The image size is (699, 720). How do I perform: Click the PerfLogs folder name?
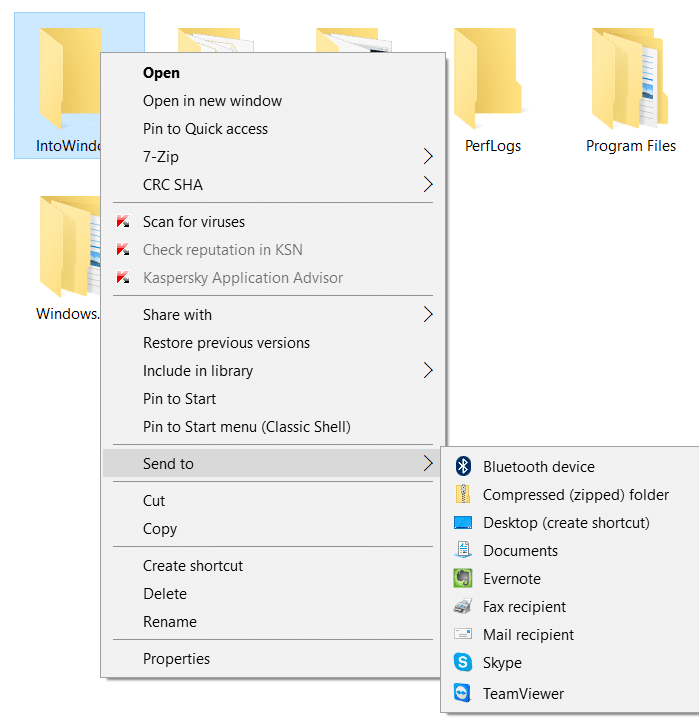(x=493, y=146)
